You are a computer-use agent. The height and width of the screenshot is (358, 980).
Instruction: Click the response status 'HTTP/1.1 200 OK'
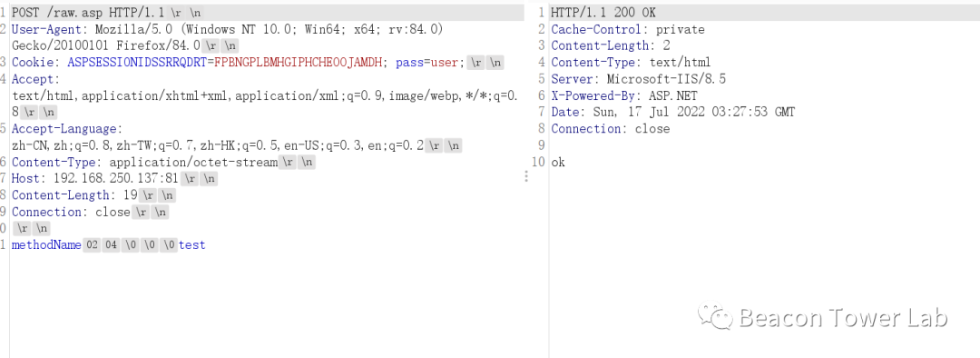click(x=603, y=13)
